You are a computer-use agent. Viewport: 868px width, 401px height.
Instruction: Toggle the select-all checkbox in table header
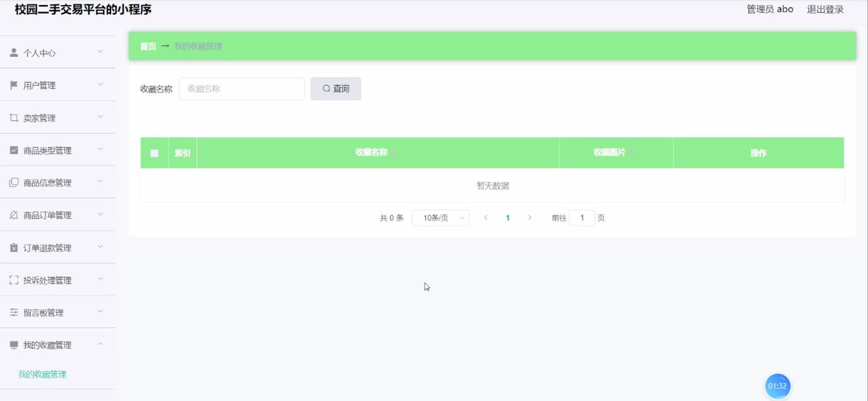click(x=155, y=153)
